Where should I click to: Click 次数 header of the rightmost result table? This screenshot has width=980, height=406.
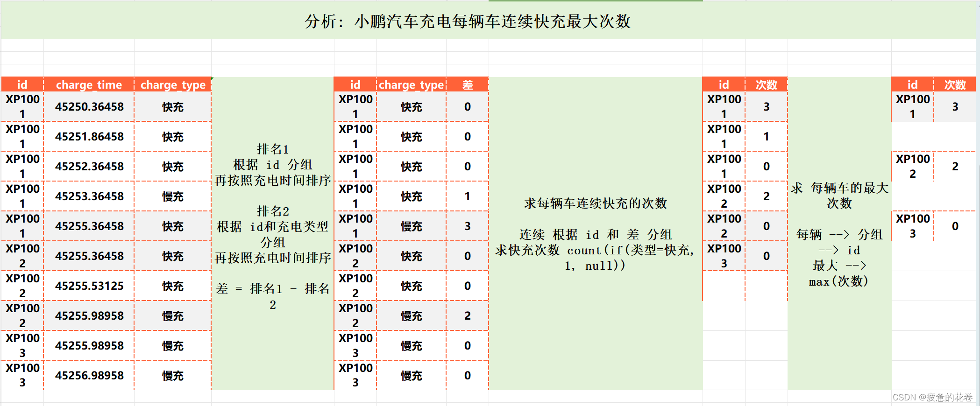click(x=955, y=84)
